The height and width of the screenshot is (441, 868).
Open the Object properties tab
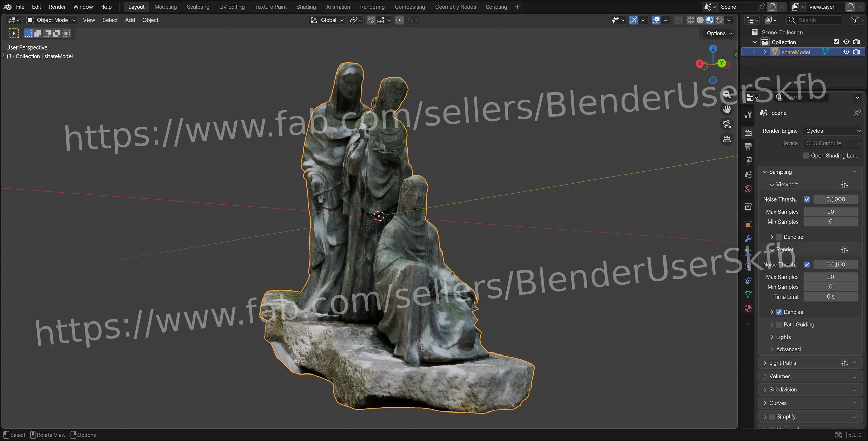pyautogui.click(x=748, y=225)
